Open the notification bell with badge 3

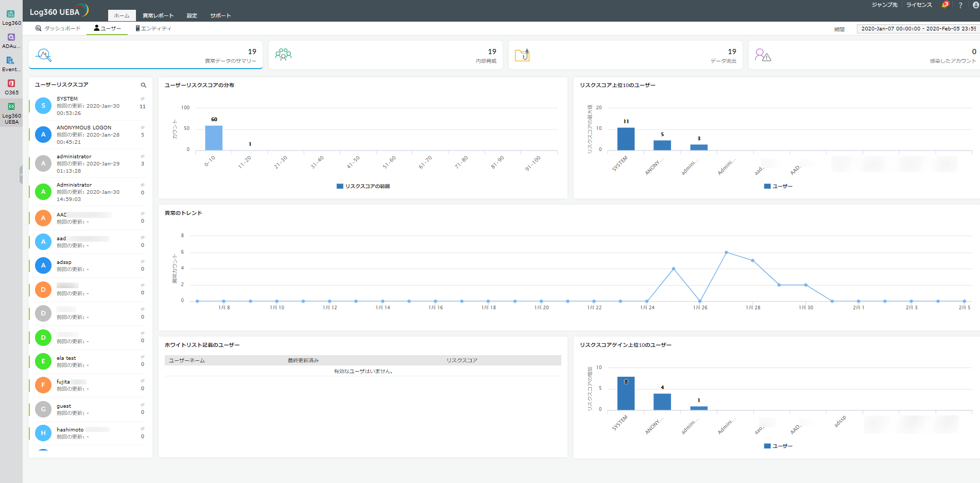945,5
